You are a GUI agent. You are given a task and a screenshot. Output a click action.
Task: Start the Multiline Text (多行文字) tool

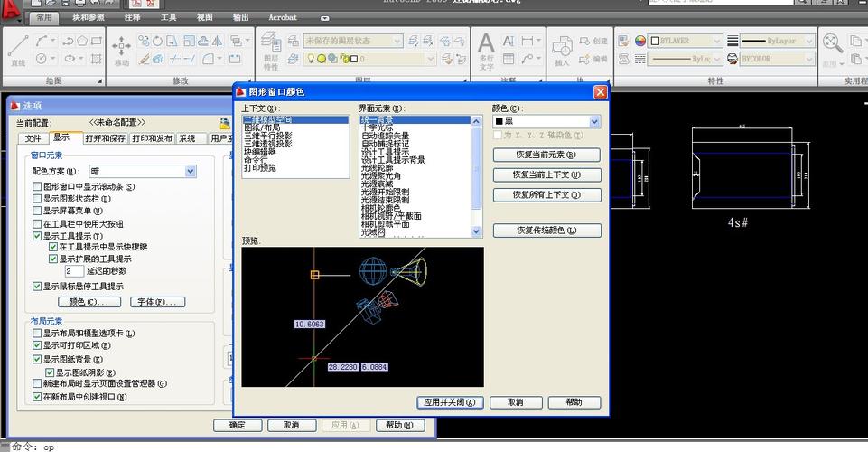486,51
